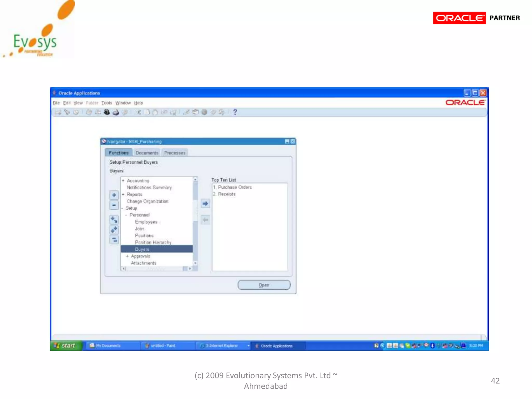Select Notifications Summary in the tree

point(149,188)
